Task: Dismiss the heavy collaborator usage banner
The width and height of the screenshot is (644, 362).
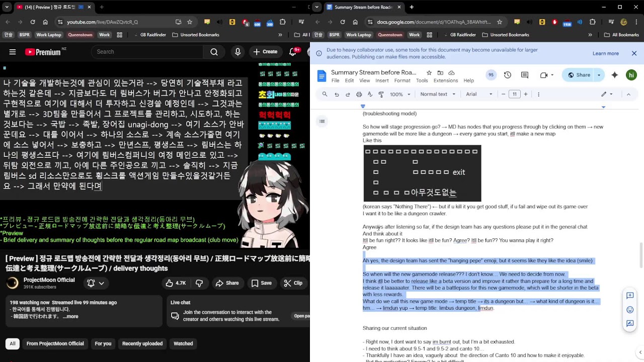Action: [x=634, y=53]
